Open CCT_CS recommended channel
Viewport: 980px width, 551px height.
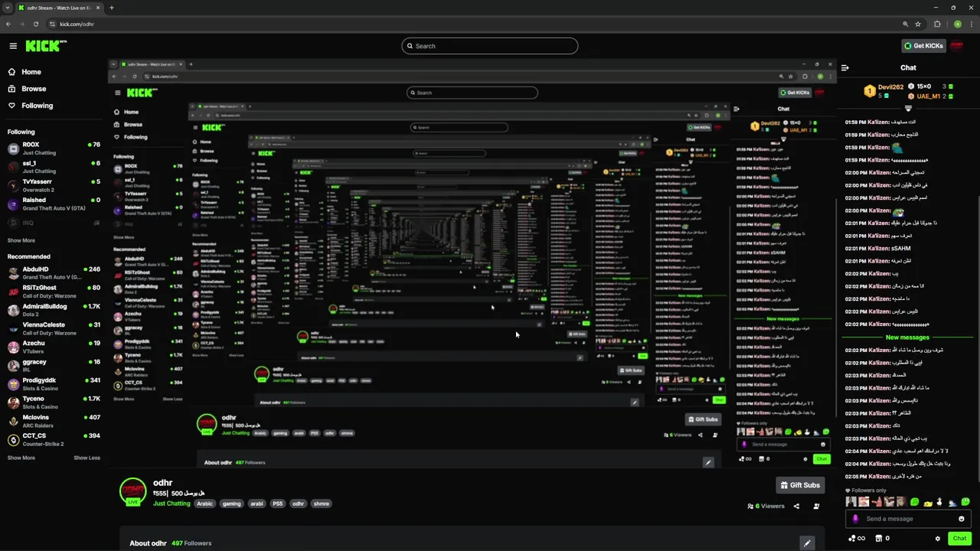point(54,439)
